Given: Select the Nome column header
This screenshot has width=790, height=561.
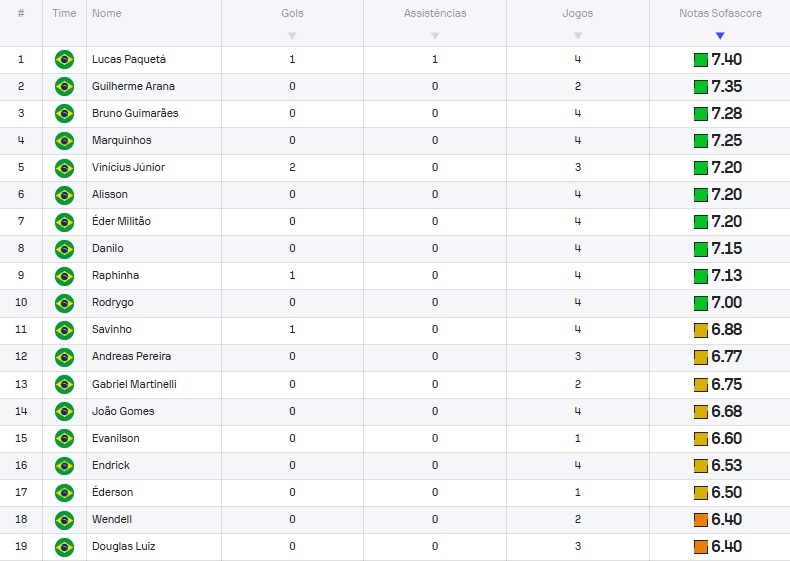Looking at the screenshot, I should point(107,13).
